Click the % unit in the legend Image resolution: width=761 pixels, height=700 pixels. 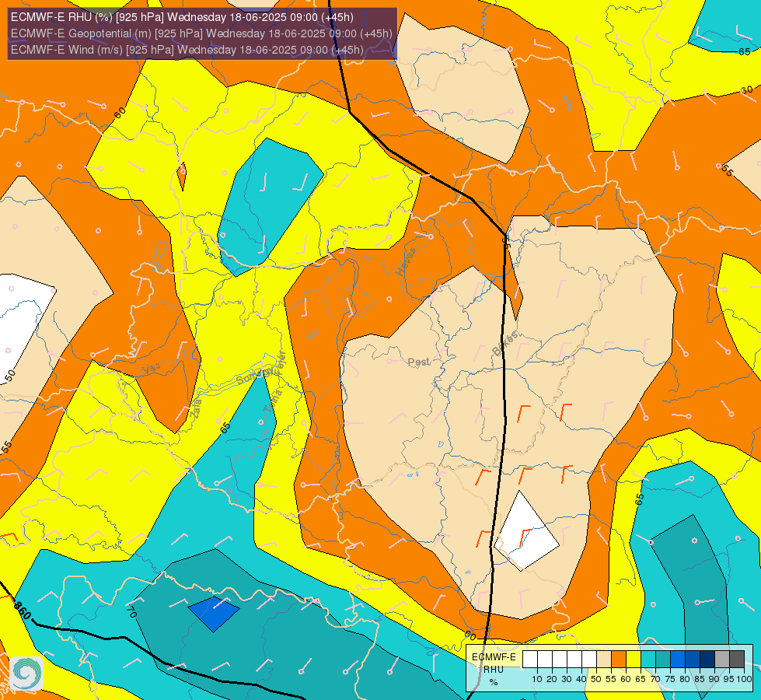click(x=494, y=682)
